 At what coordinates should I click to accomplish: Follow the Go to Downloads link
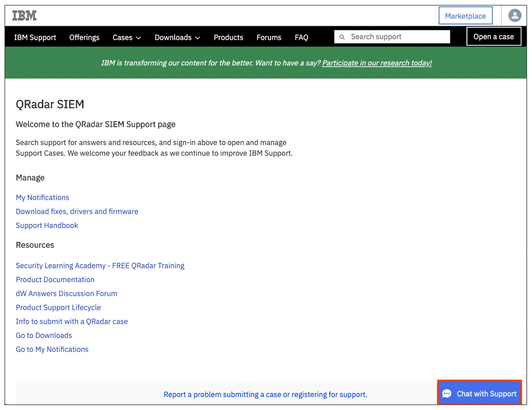pos(44,335)
